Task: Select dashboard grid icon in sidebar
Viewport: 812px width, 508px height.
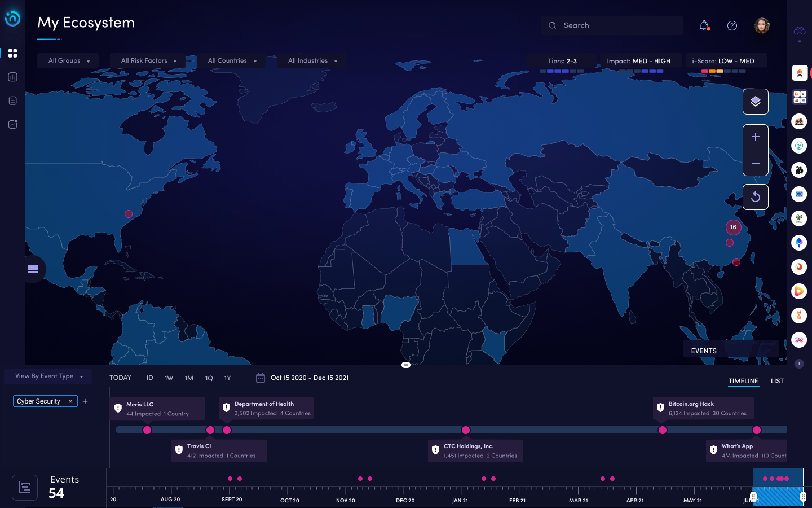Action: (12, 53)
